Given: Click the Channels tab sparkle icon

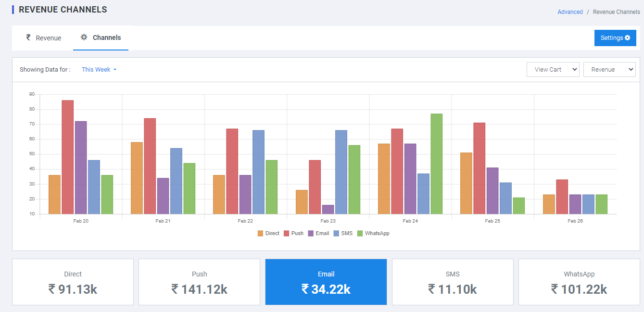Looking at the screenshot, I should 84,37.
